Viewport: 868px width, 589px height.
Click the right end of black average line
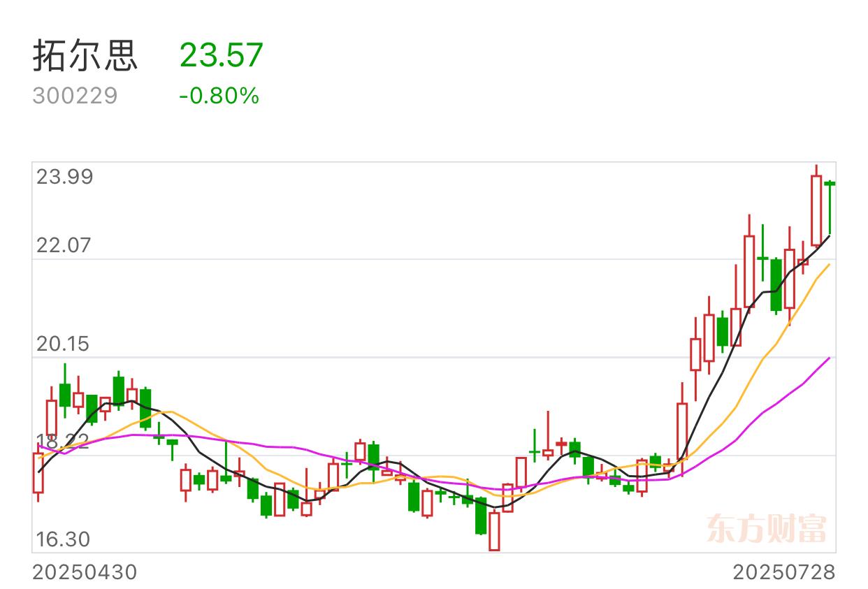point(828,238)
